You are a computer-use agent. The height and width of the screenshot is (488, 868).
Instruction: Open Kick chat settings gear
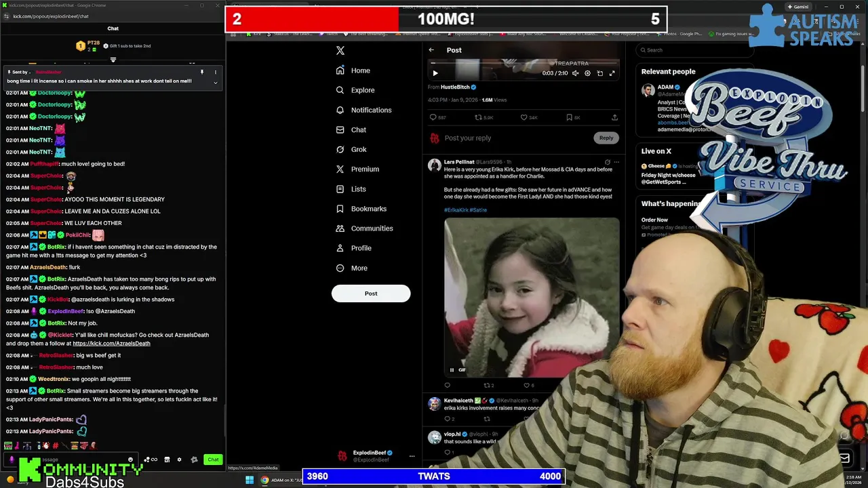(x=179, y=460)
